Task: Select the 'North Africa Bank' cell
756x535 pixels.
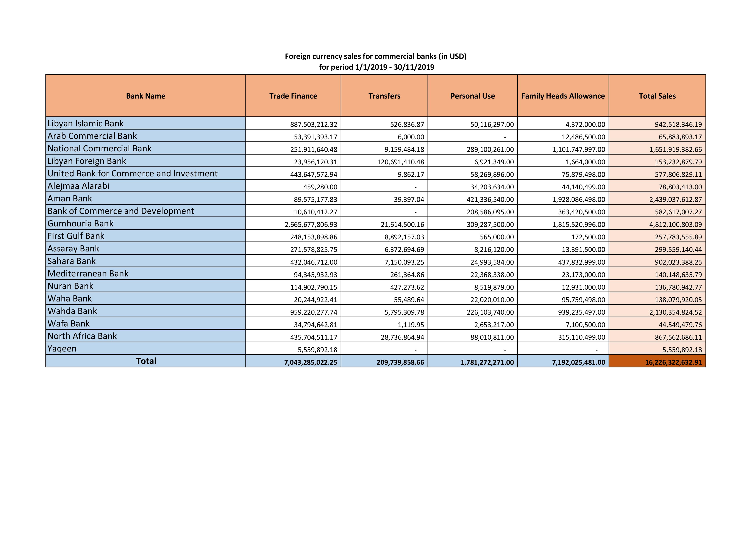Action: click(x=145, y=336)
